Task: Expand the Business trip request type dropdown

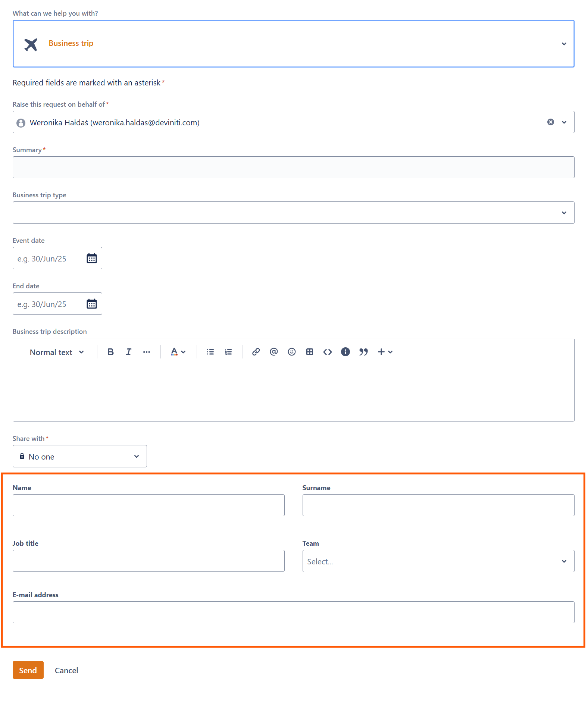Action: (564, 44)
